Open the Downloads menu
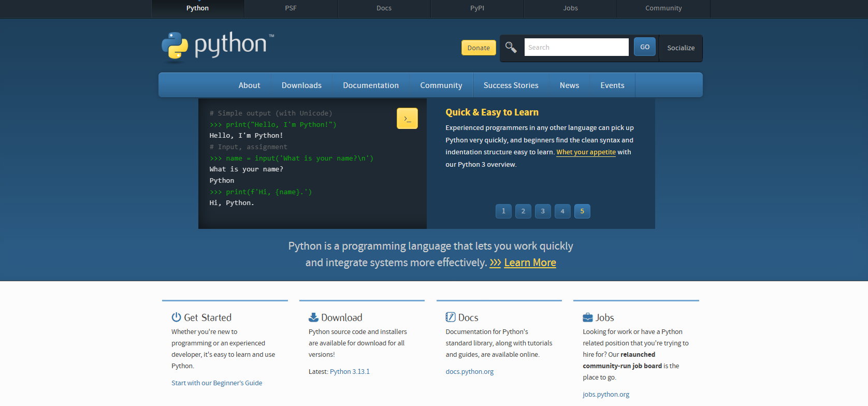 (301, 85)
